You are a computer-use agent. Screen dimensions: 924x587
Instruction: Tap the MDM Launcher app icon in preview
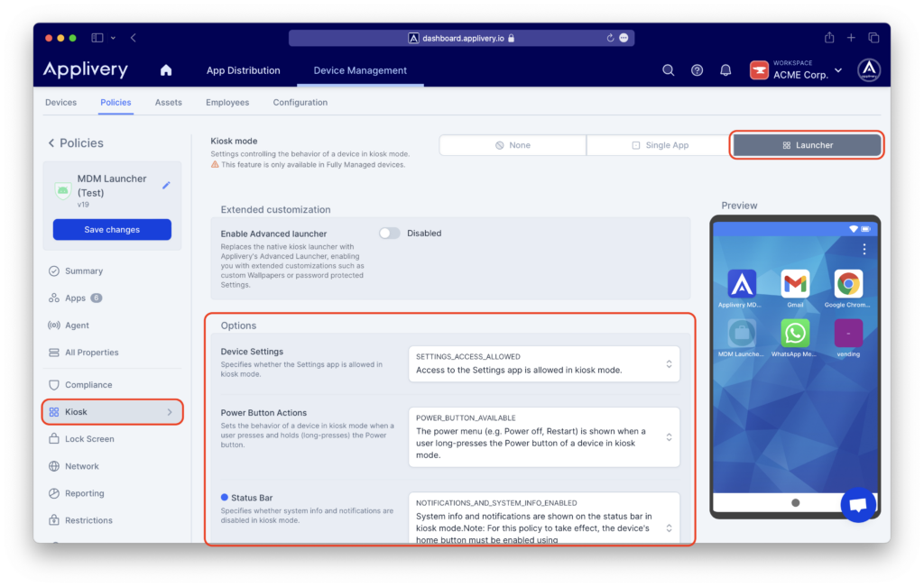coord(742,334)
